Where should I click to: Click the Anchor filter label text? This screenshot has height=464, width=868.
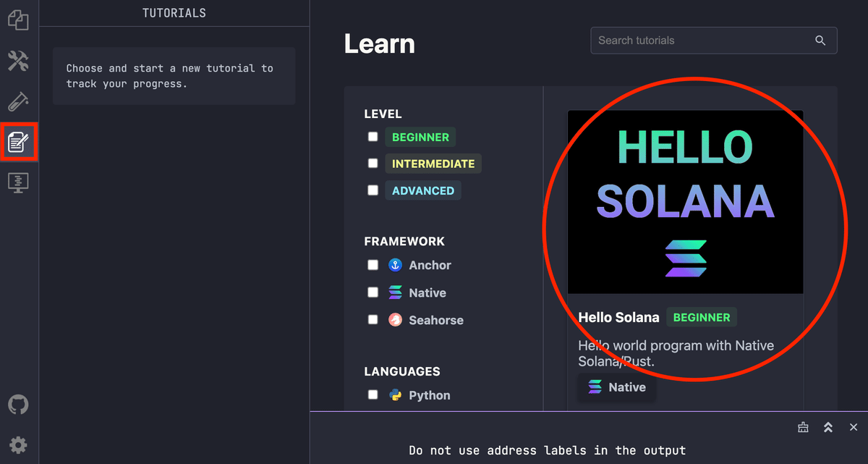coord(430,265)
